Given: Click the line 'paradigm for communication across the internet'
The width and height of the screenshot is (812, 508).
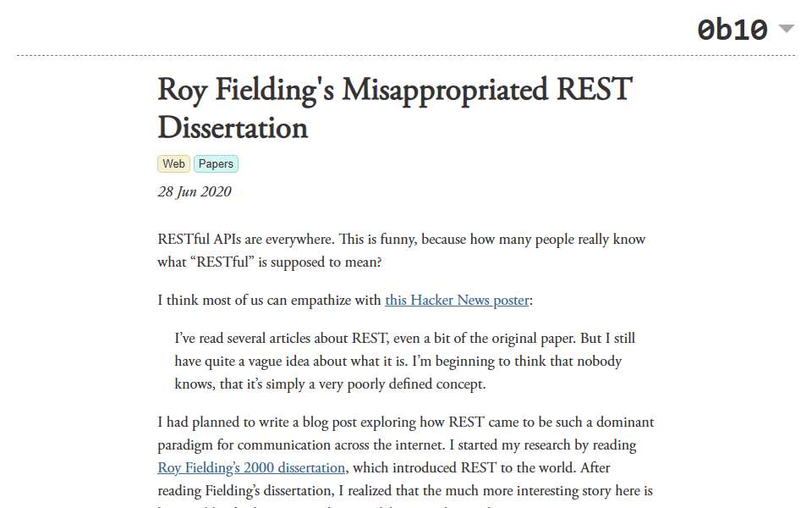Looking at the screenshot, I should coord(398,444).
